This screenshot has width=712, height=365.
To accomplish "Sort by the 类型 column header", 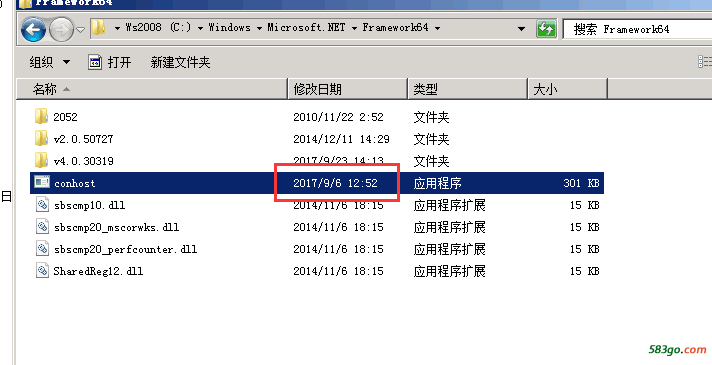I will tap(468, 89).
